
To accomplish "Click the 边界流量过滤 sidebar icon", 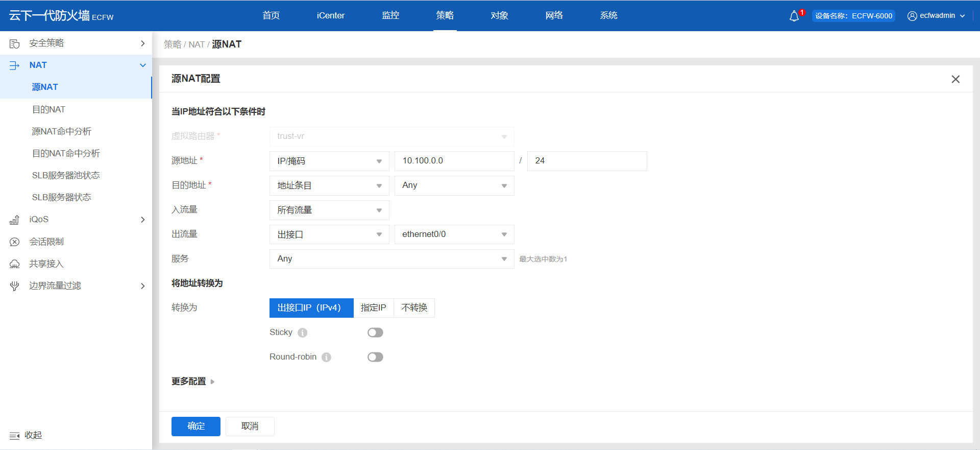I will 15,286.
